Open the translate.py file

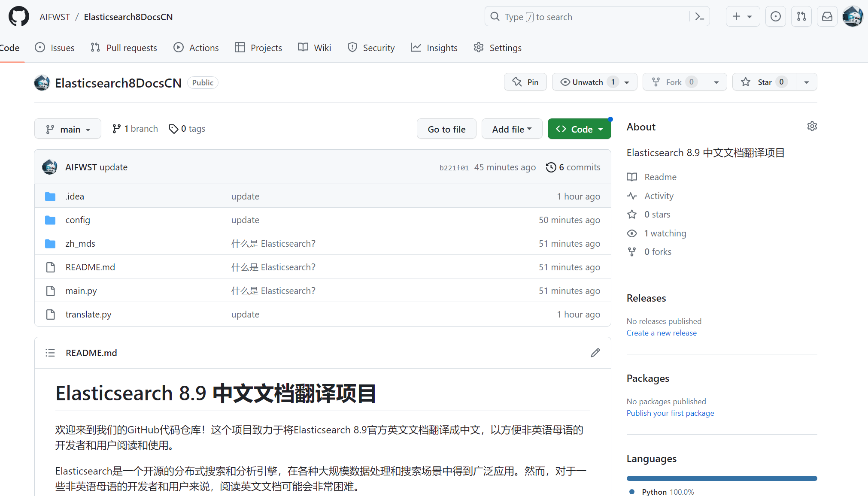coord(88,314)
